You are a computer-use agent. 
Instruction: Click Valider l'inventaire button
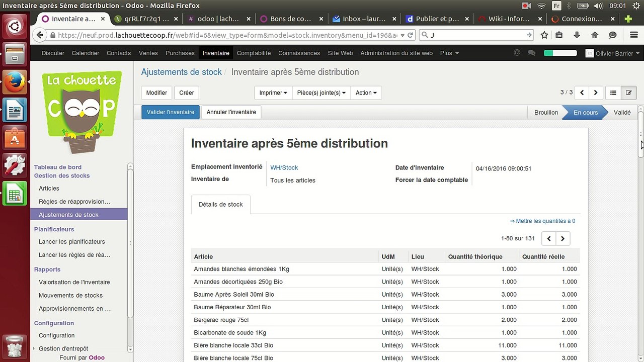[x=170, y=112]
